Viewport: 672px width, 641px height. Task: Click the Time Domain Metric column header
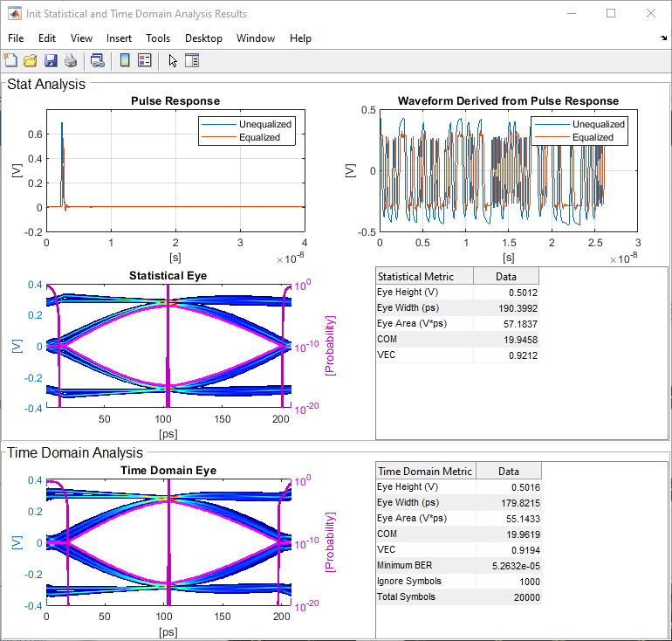click(x=425, y=471)
